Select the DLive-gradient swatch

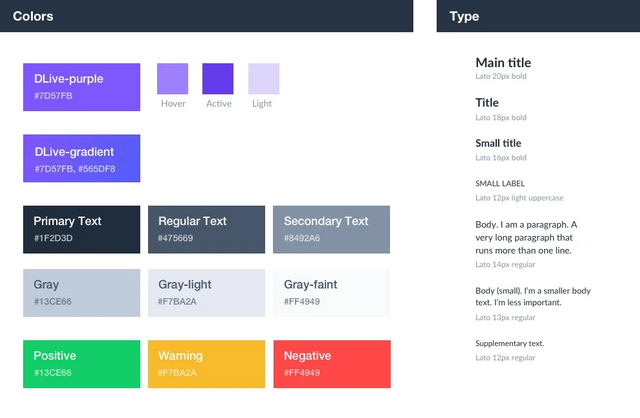(82, 158)
